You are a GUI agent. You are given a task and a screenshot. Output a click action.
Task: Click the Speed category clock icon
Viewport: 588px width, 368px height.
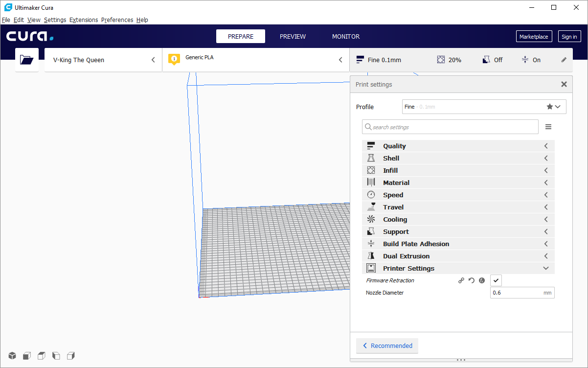(x=371, y=195)
